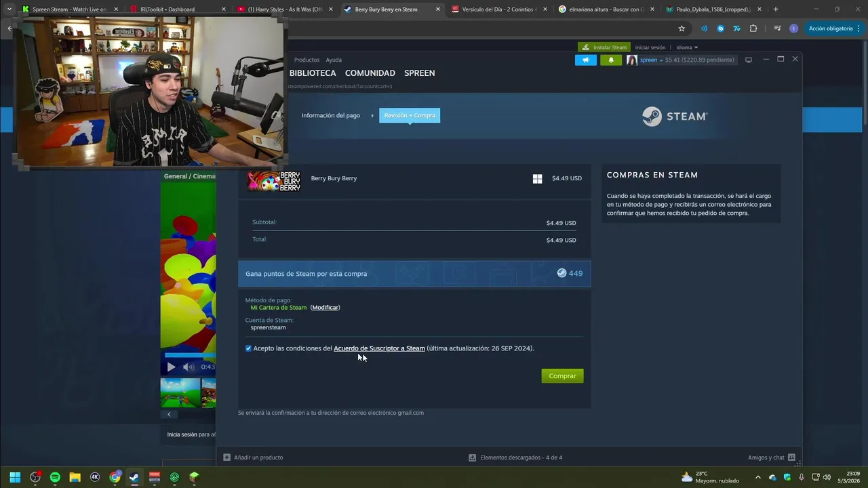Open the browser tab search dropdown arrow
This screenshot has width=868, height=488.
point(9,9)
